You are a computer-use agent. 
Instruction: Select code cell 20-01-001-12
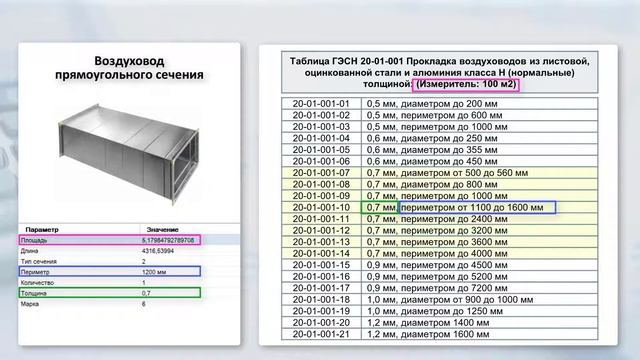coord(321,231)
